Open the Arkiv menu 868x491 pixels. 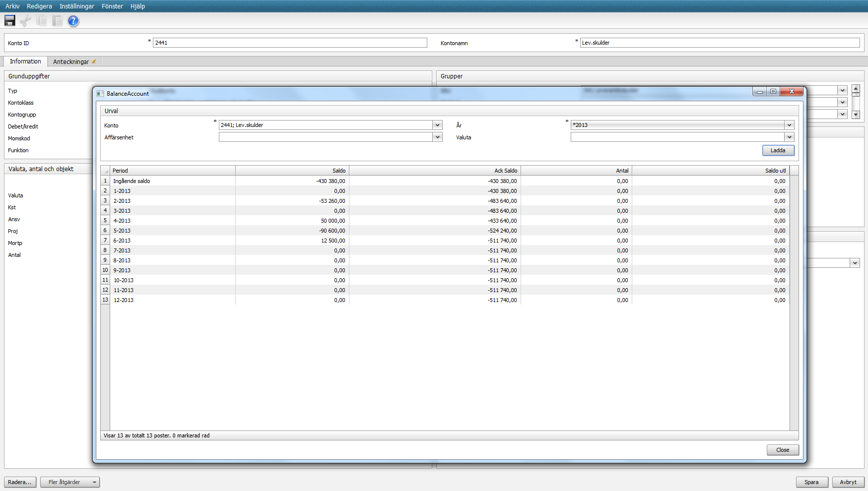[x=12, y=6]
